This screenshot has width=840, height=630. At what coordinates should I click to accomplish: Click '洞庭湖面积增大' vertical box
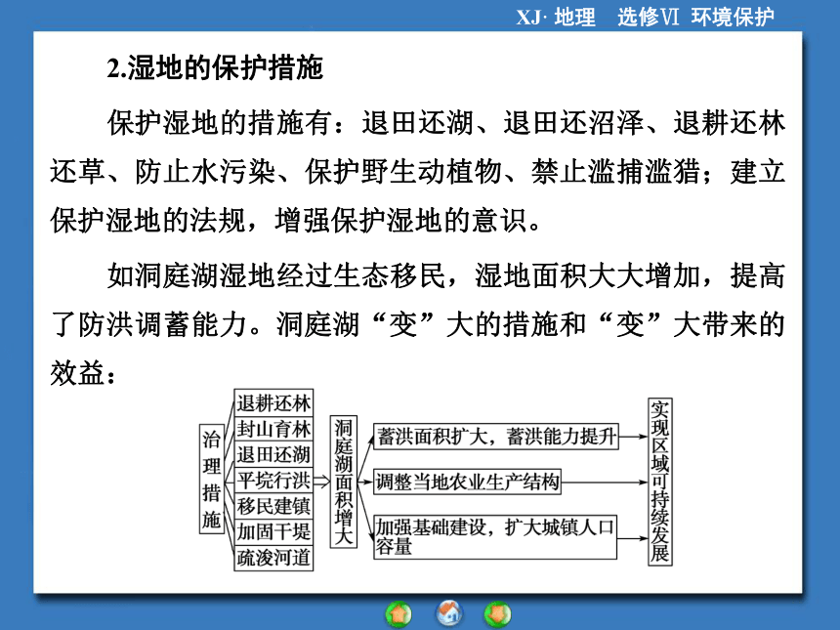344,482
